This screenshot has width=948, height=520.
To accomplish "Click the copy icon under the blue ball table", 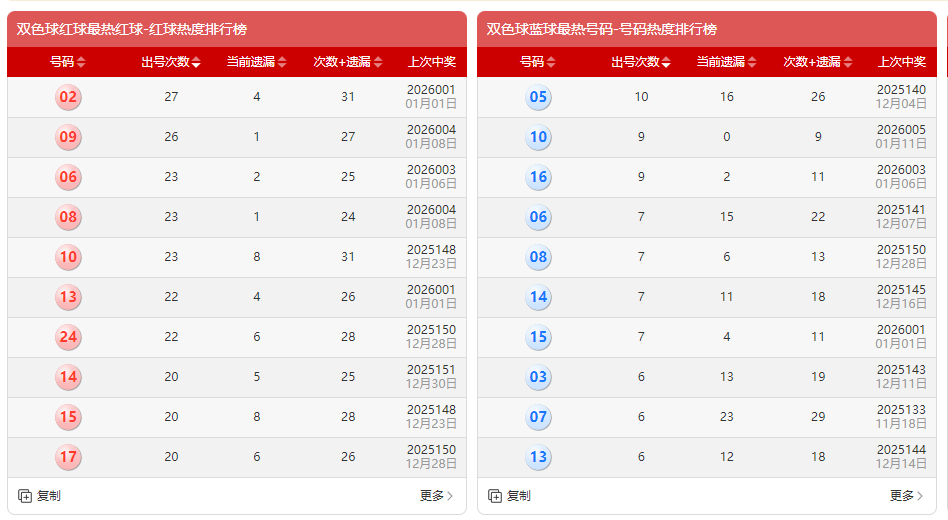I will pos(495,496).
